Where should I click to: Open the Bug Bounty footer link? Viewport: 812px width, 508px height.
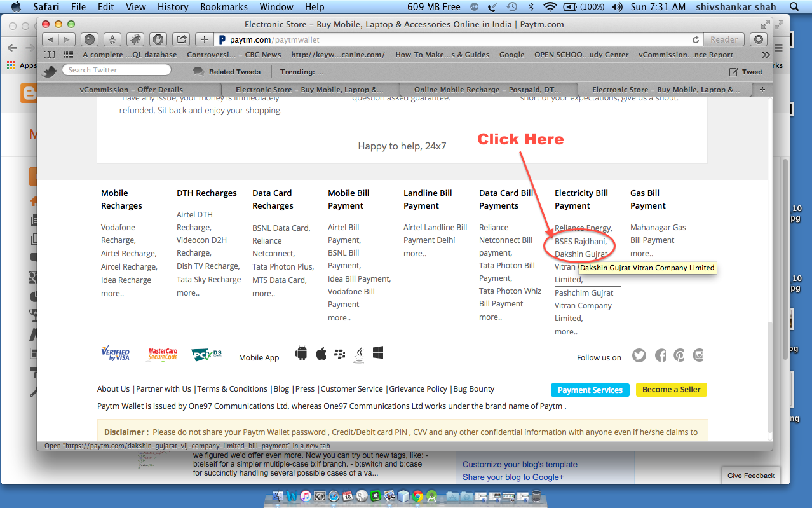(474, 389)
